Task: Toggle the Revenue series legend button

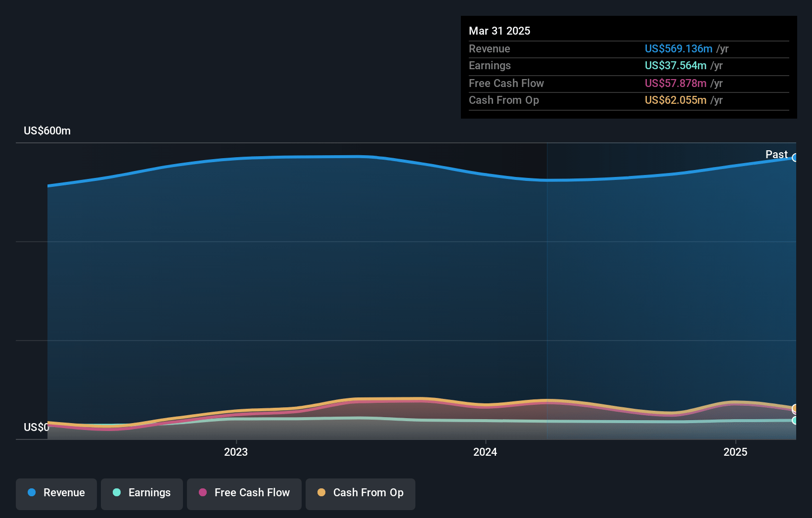Action: pyautogui.click(x=56, y=494)
